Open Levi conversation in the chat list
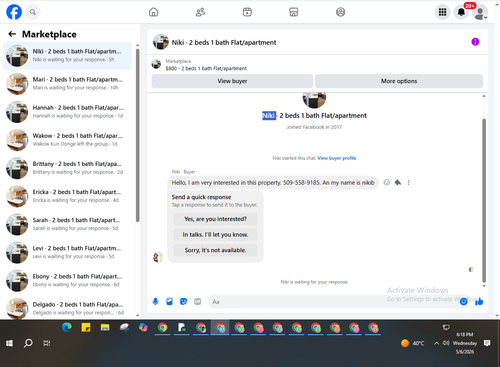This screenshot has height=367, width=500. (67, 252)
